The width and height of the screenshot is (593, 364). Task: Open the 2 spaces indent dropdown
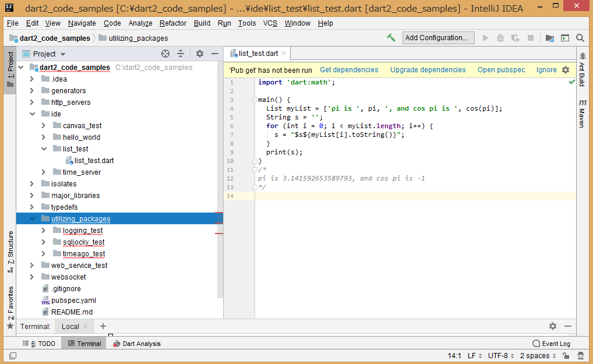click(x=538, y=356)
